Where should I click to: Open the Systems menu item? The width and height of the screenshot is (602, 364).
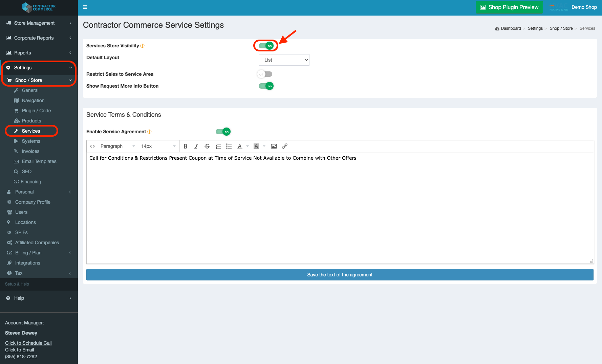[31, 141]
